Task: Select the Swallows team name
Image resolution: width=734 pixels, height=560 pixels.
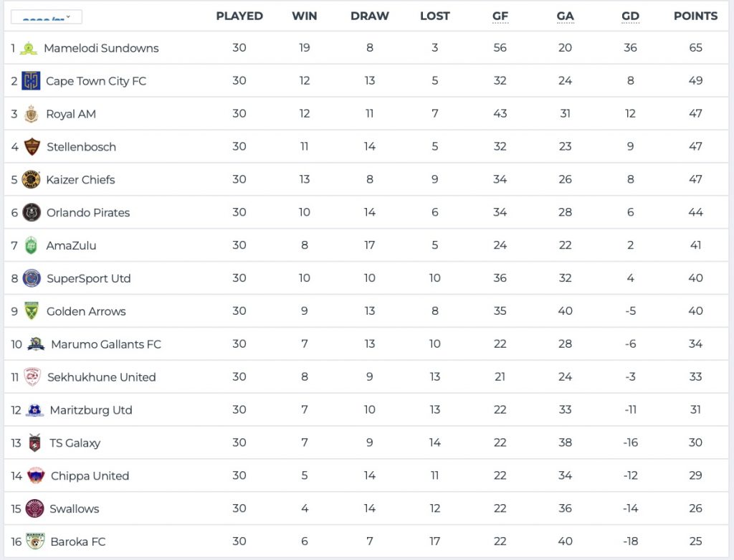Action: (x=74, y=509)
